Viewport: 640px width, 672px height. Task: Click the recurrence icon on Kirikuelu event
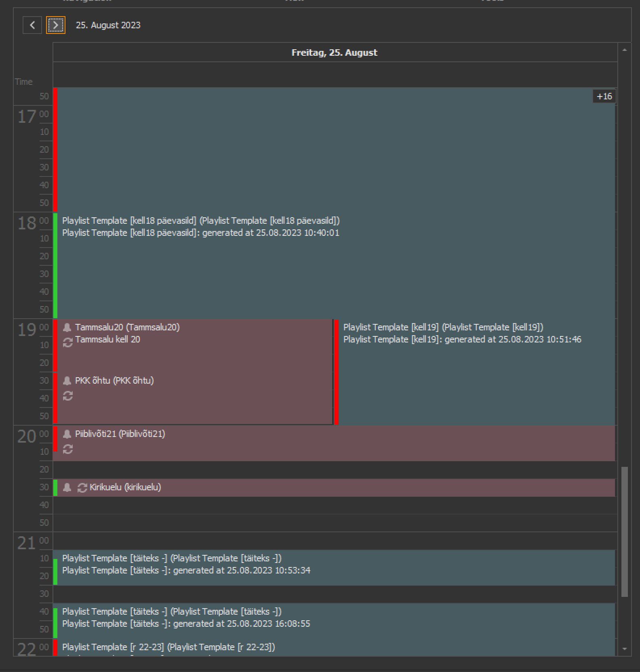coord(82,488)
